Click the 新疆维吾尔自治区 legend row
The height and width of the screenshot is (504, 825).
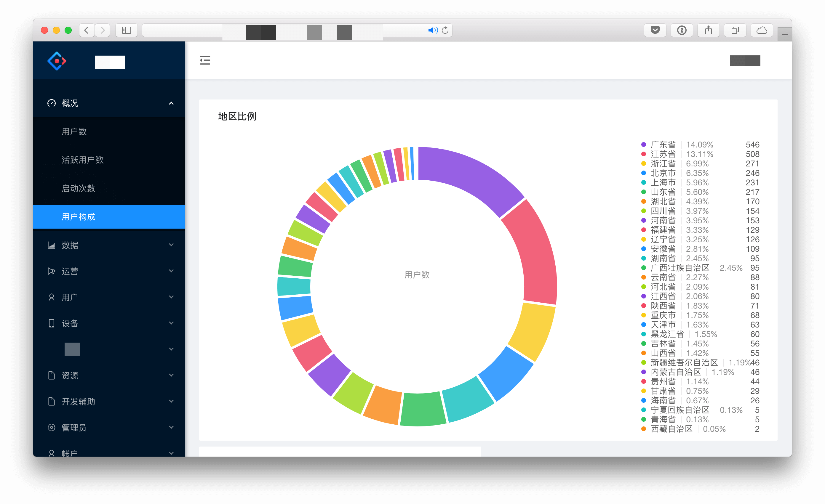click(700, 363)
